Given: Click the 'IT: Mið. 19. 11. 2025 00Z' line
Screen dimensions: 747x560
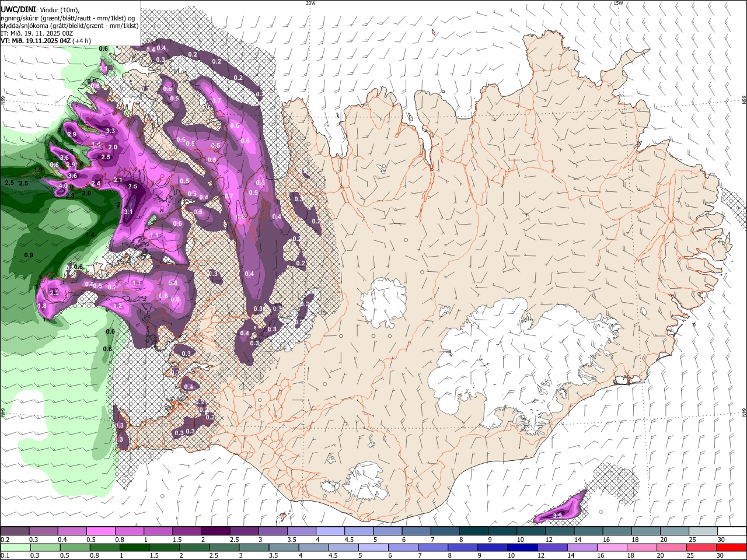Looking at the screenshot, I should pyautogui.click(x=36, y=33).
